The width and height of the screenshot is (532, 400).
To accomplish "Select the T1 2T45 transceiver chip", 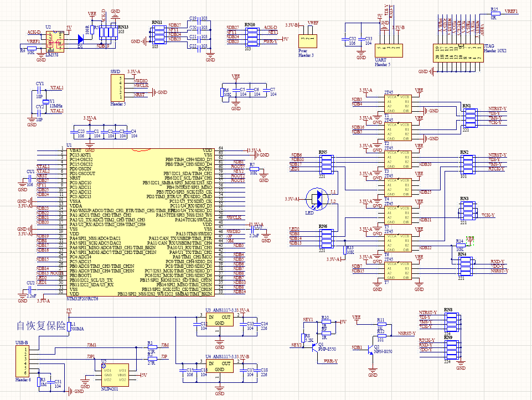I will 397,104.
